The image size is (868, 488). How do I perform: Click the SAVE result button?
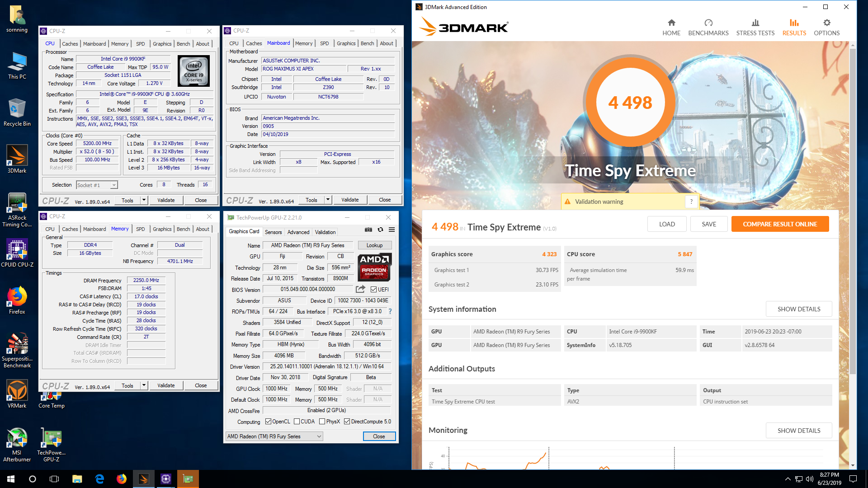(x=708, y=224)
